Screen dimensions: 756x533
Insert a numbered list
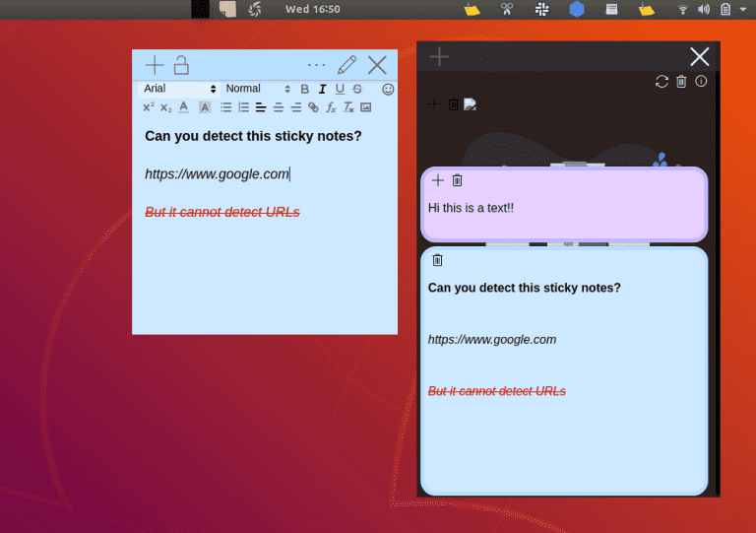(243, 107)
